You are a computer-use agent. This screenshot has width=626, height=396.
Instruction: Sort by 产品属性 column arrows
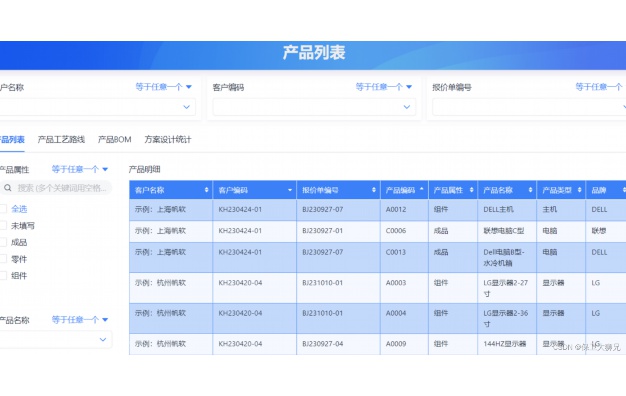(x=471, y=190)
